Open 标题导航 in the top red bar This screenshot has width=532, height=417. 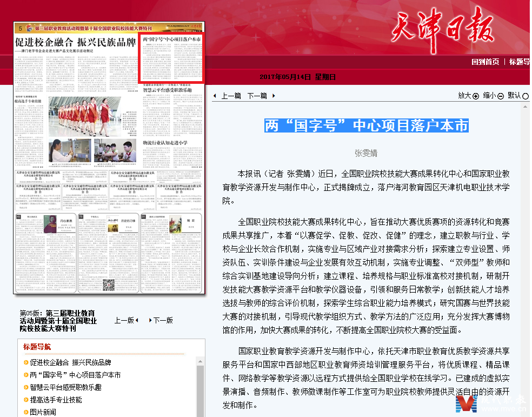[x=520, y=62]
